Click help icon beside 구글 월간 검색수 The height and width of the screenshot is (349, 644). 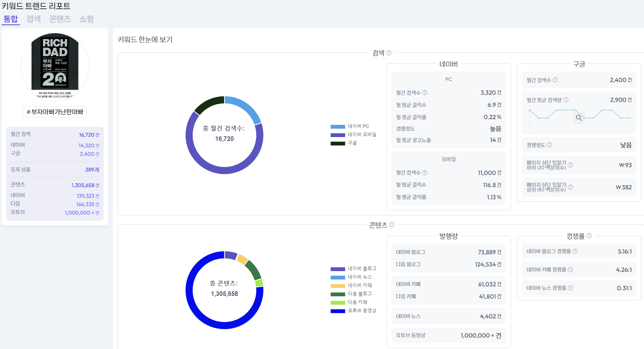pos(555,80)
